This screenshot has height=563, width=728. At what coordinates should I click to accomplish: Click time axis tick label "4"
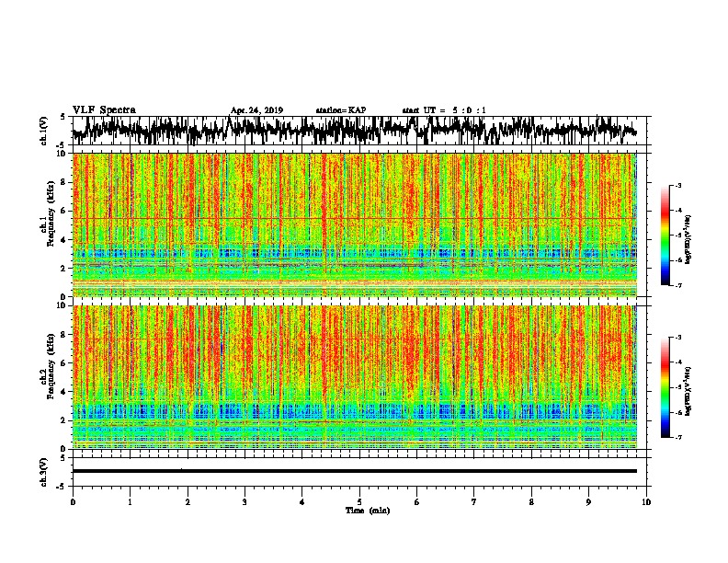coord(302,501)
